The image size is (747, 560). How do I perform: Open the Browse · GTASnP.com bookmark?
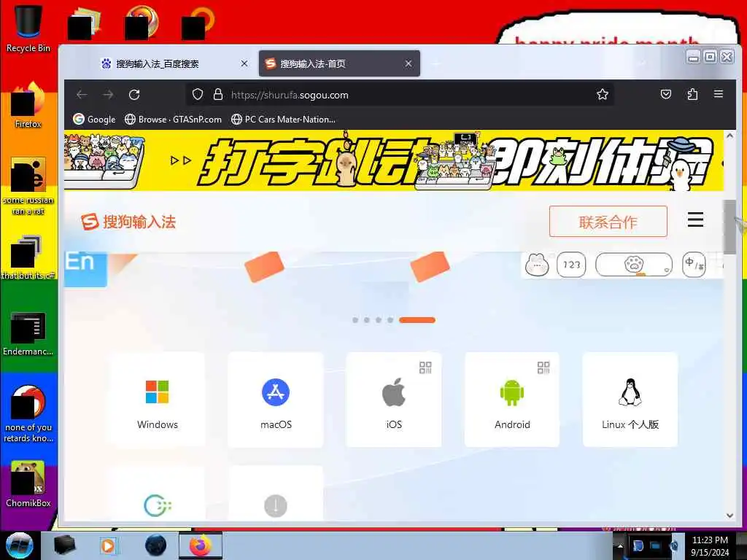point(173,119)
